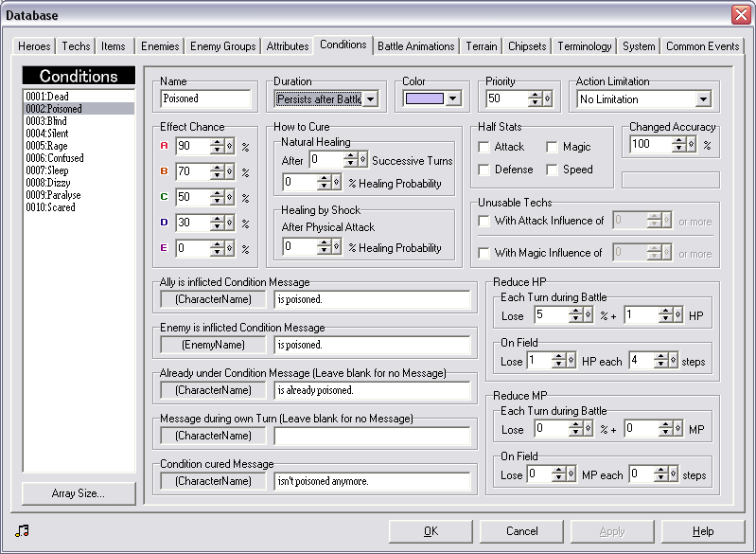
Task: Click the spinner arrows for Effect Chance A
Action: pos(218,146)
